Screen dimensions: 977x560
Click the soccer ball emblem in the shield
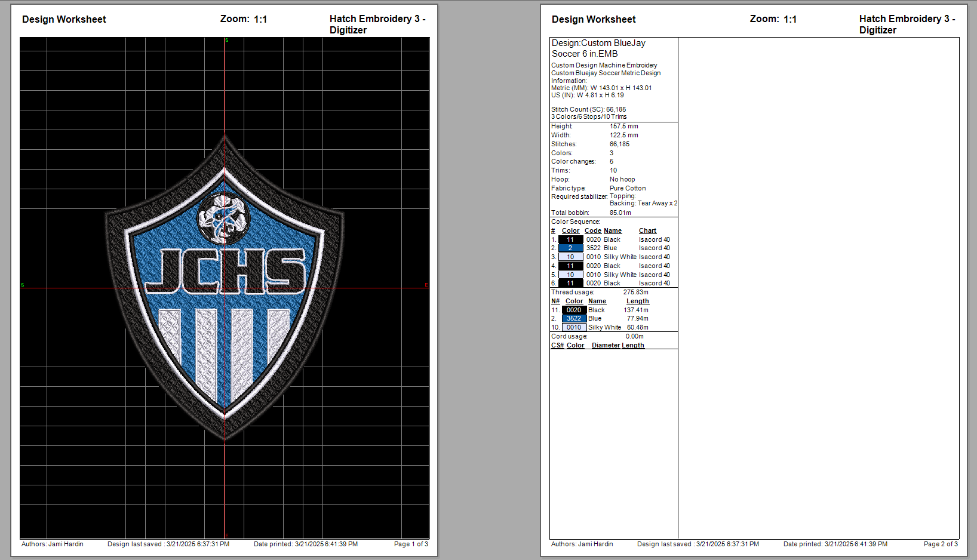(222, 219)
